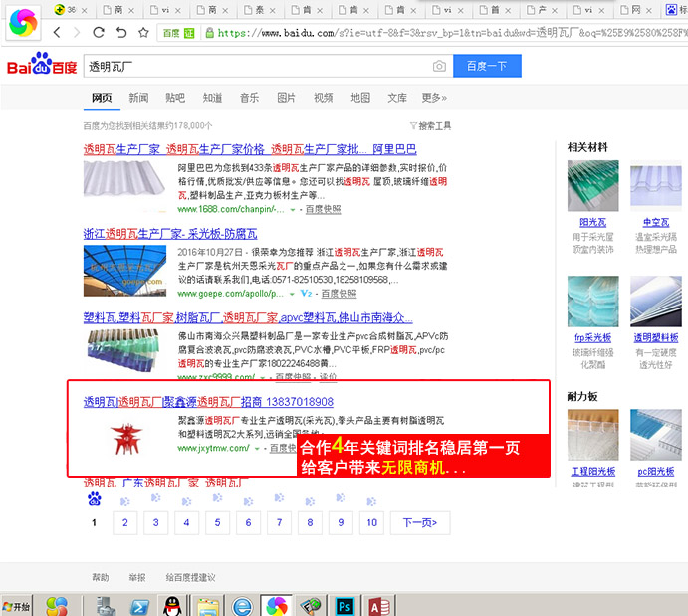The width and height of the screenshot is (688, 616).
Task: Click the Baidu paw pagination icon
Action: coord(94,498)
